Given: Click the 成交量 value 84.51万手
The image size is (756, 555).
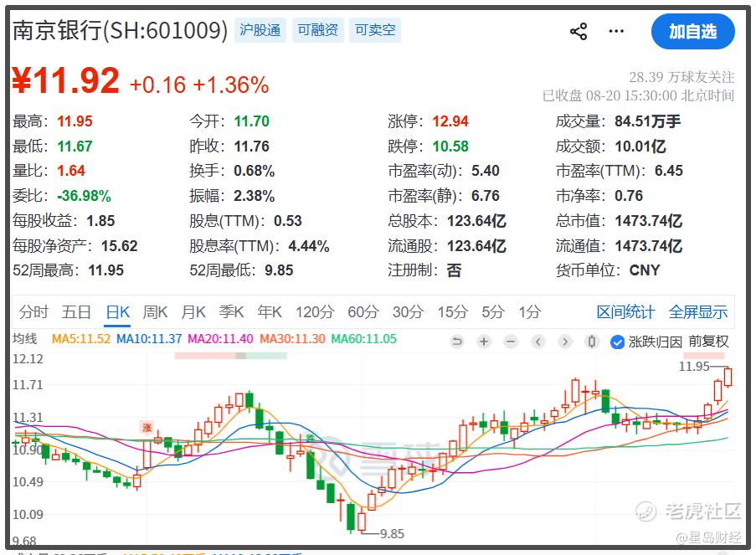Looking at the screenshot, I should point(647,121).
